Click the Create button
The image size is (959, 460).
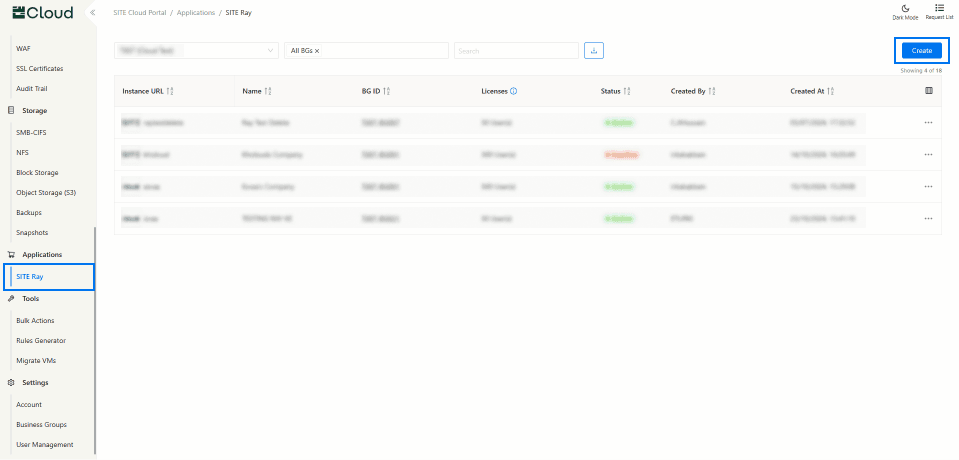point(921,50)
